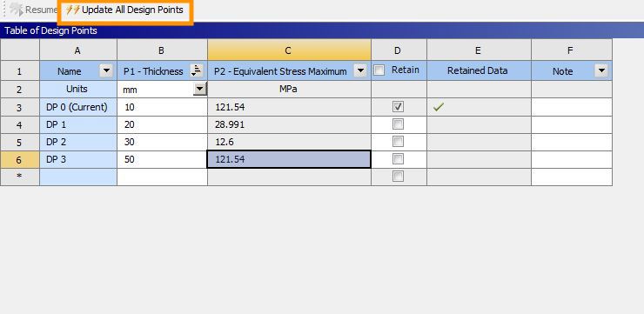Click the Note cell for DP 1
This screenshot has height=314, width=644.
tap(571, 124)
